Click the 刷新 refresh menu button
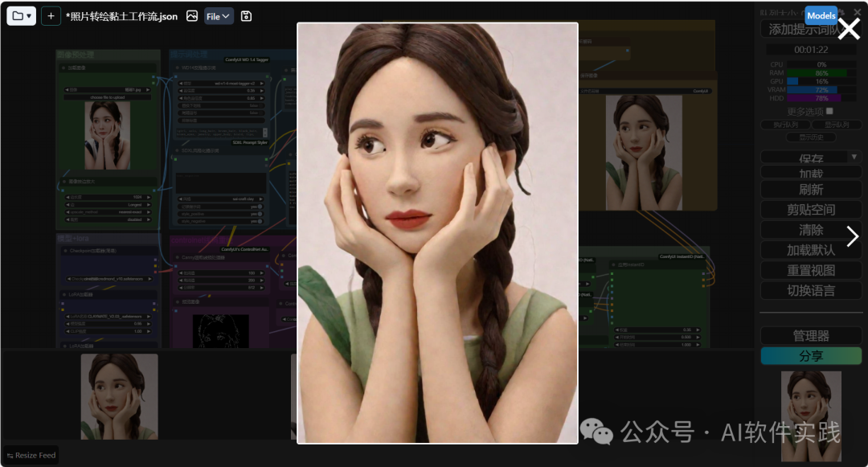 coord(811,190)
